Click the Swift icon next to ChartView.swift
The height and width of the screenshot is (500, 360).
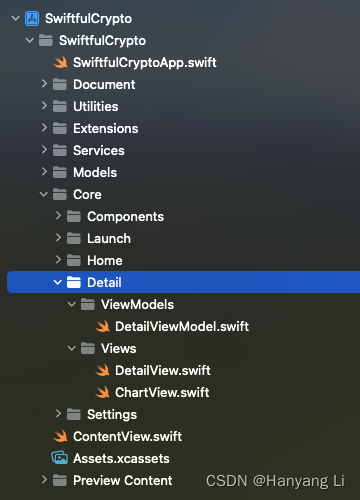(x=102, y=392)
